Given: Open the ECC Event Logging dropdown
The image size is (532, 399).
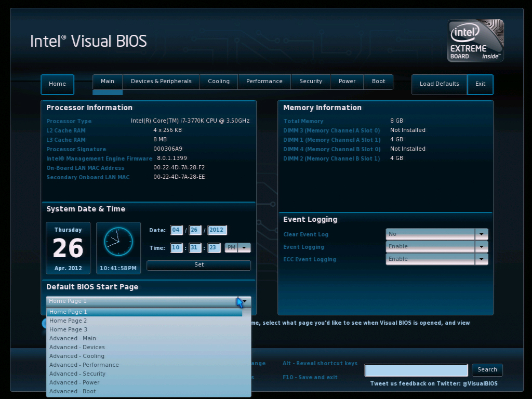Looking at the screenshot, I should [x=481, y=259].
